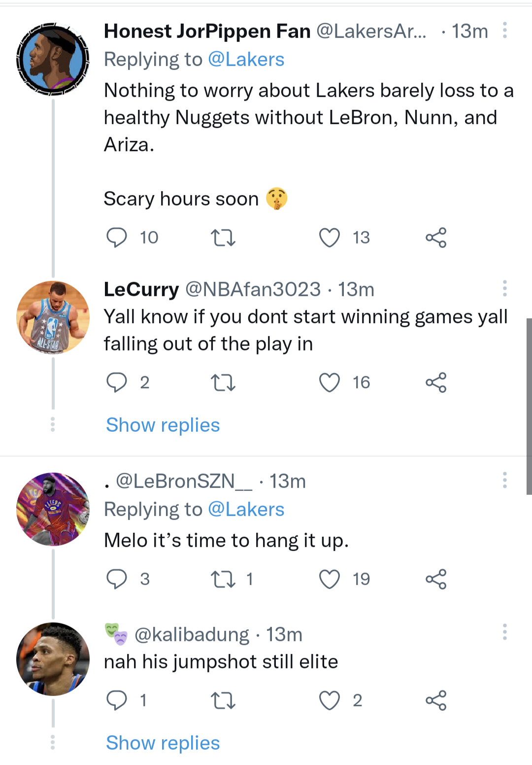Open more options on @LeBronSZN__ tweet
532x765 pixels.
(505, 480)
